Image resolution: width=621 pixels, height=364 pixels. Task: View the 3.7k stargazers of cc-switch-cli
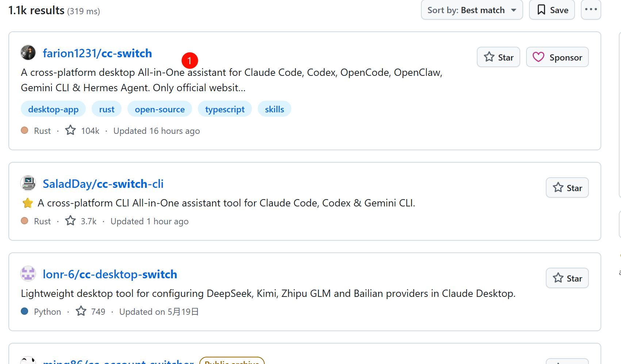(81, 221)
